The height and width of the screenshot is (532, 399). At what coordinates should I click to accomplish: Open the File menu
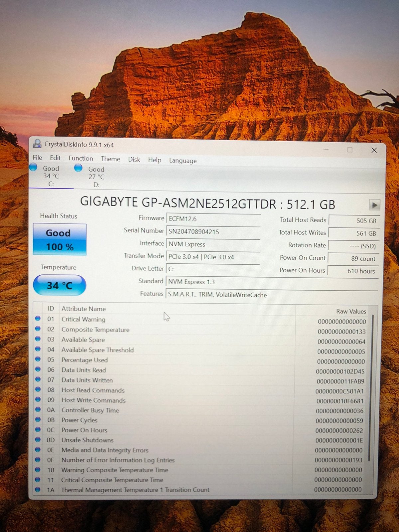pos(37,158)
